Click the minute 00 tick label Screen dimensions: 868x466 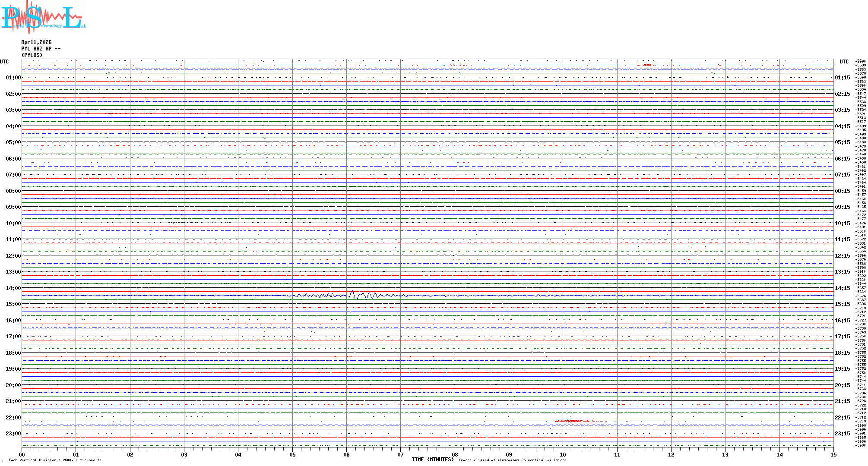22,455
